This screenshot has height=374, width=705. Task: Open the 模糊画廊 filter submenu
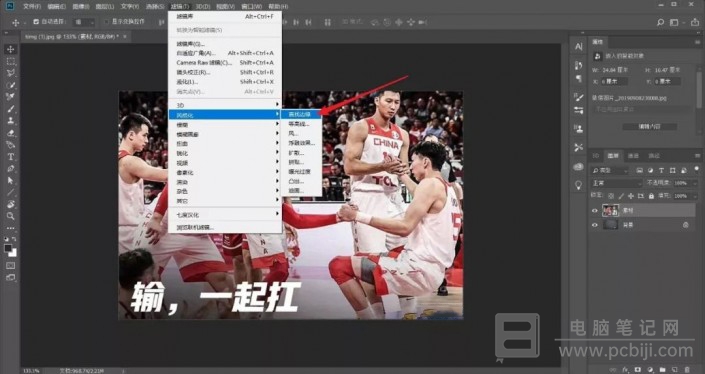pyautogui.click(x=225, y=134)
